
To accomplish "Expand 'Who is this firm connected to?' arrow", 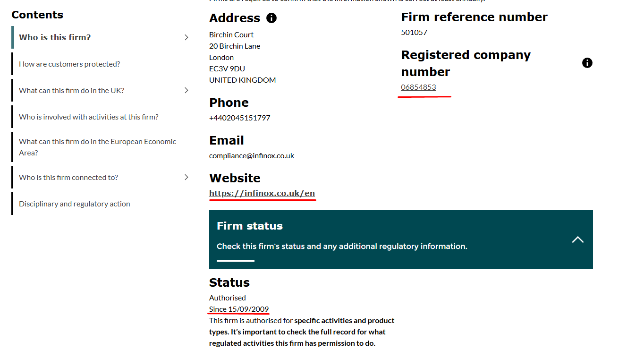I will [186, 177].
